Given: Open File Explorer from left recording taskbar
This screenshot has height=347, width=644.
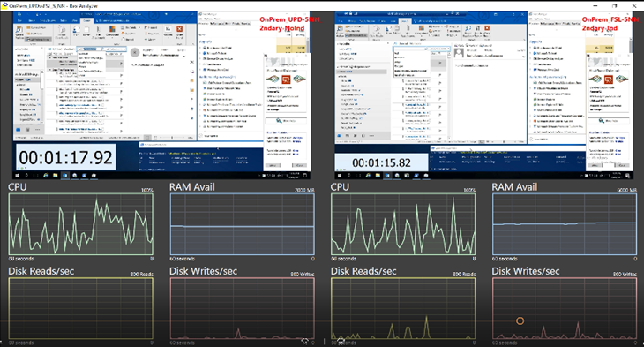Looking at the screenshot, I should pos(56,176).
